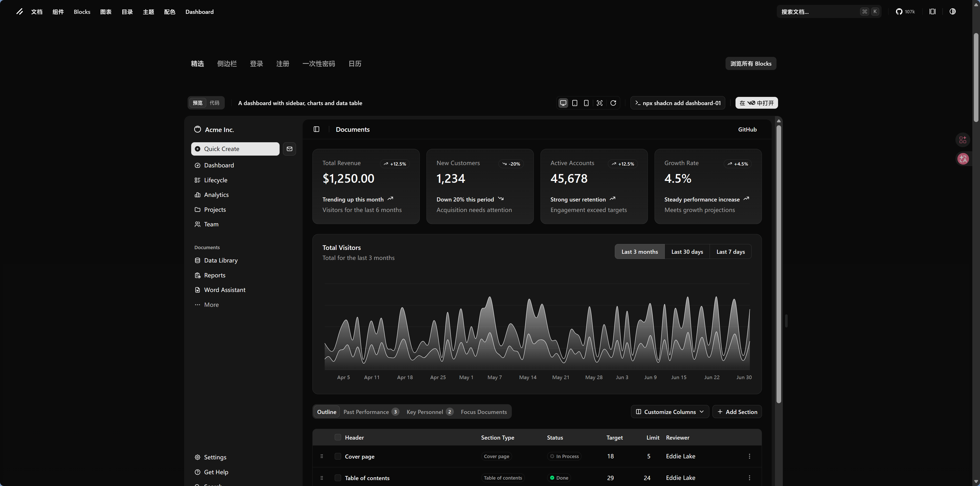Open row actions menu for Cover page
The image size is (980, 486).
(749, 456)
